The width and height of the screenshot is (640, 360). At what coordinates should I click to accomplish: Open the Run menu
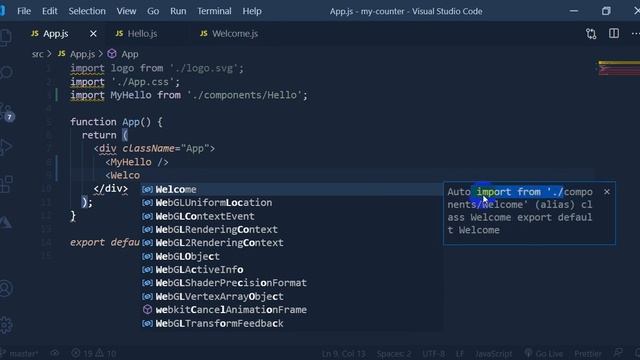(178, 11)
